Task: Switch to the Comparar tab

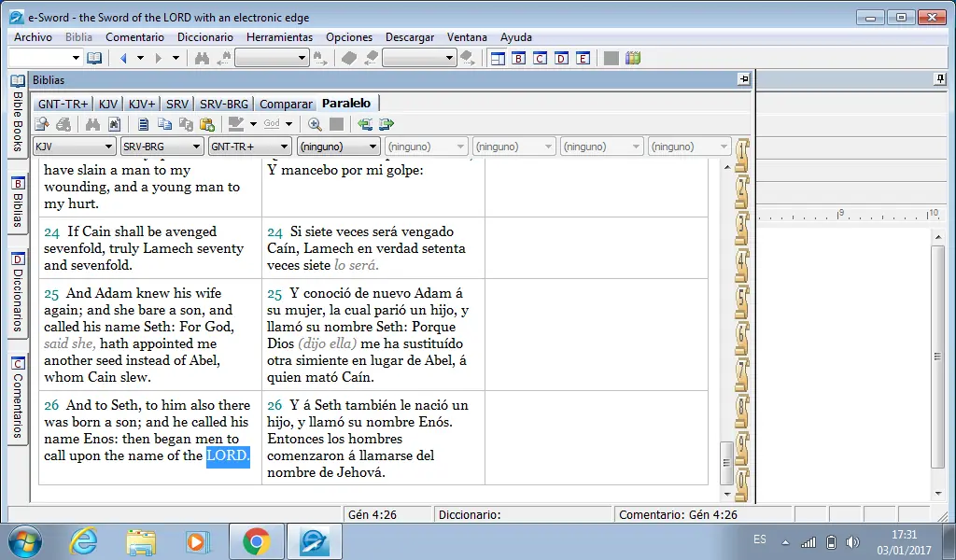Action: 286,105
